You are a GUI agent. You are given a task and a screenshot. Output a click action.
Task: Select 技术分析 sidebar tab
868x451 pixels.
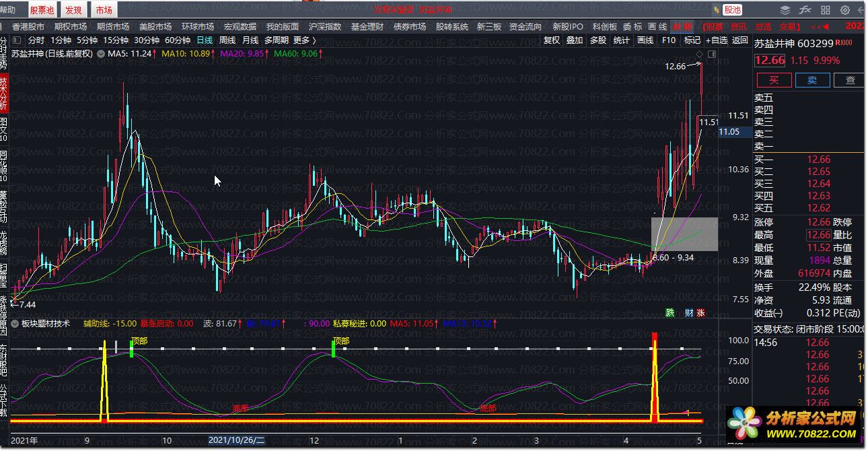coord(4,93)
